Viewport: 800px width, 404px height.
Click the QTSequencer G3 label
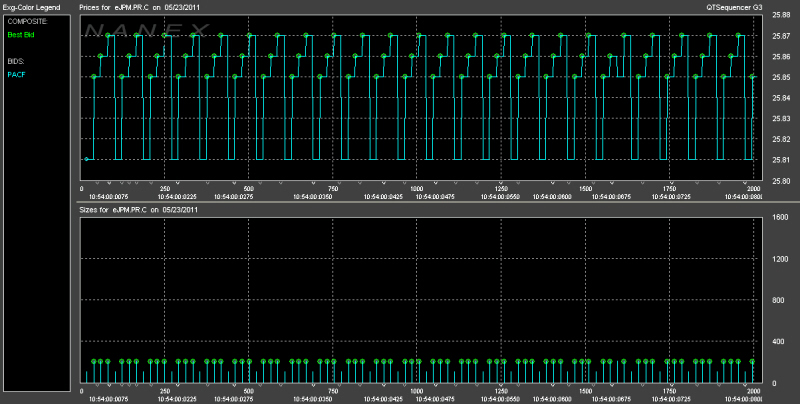point(734,7)
